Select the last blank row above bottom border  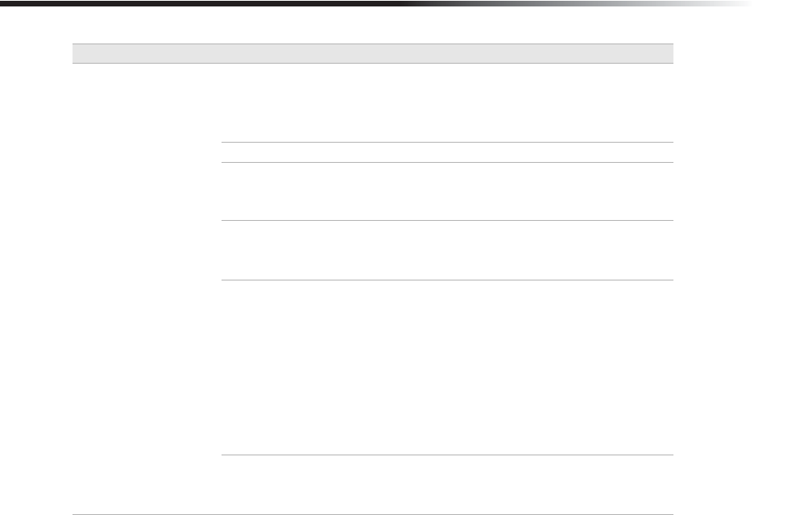(447, 484)
